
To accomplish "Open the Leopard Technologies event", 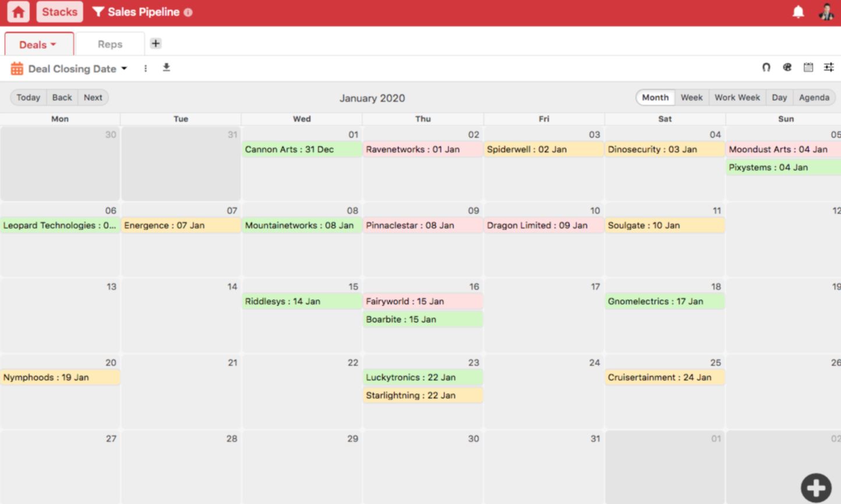I will click(x=60, y=226).
